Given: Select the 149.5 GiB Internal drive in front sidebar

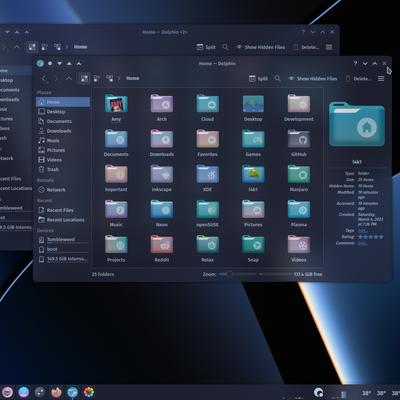Looking at the screenshot, I should (x=63, y=259).
